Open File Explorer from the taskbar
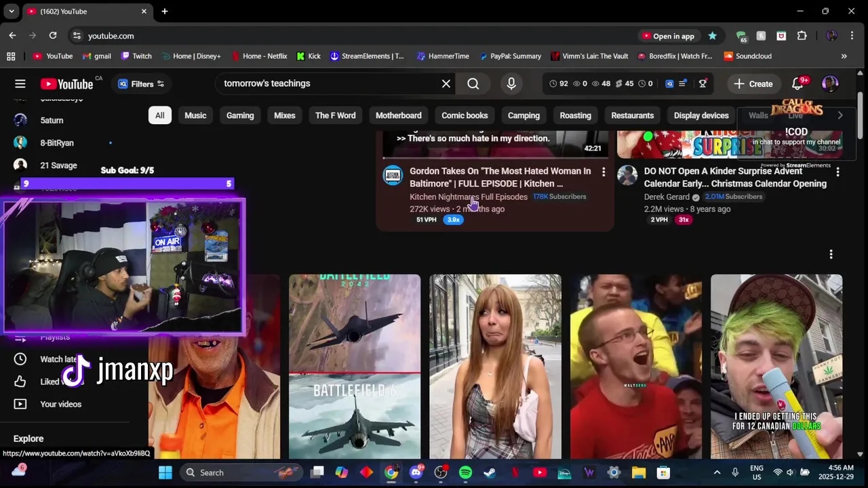Image resolution: width=868 pixels, height=488 pixels. coord(639,472)
